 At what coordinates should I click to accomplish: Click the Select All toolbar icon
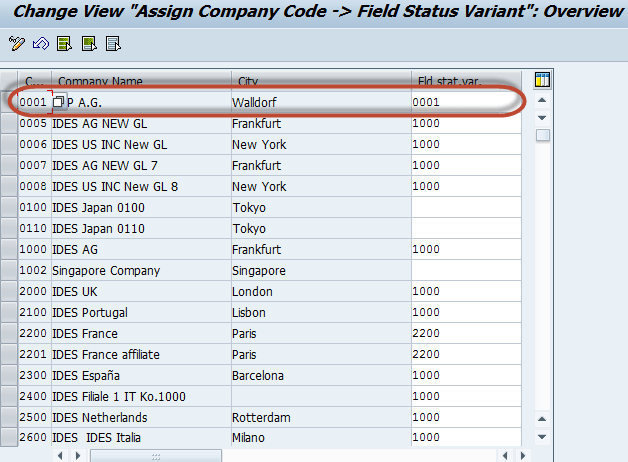tap(65, 44)
